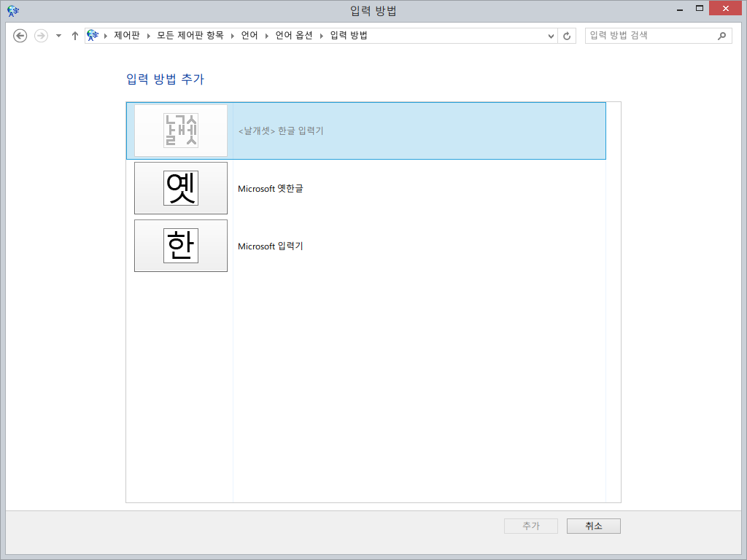Go up one level with up arrow
This screenshot has width=747, height=560.
[75, 36]
